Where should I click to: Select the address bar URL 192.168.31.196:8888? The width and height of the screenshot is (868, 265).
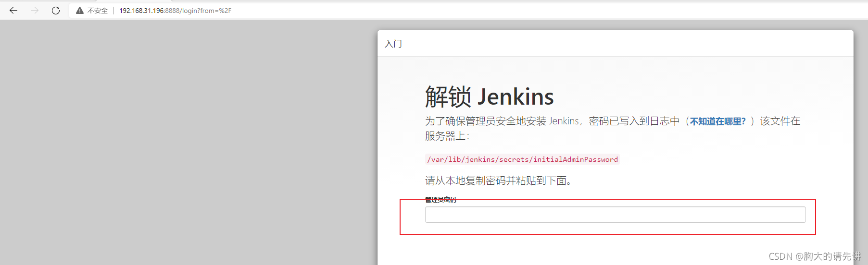(175, 11)
